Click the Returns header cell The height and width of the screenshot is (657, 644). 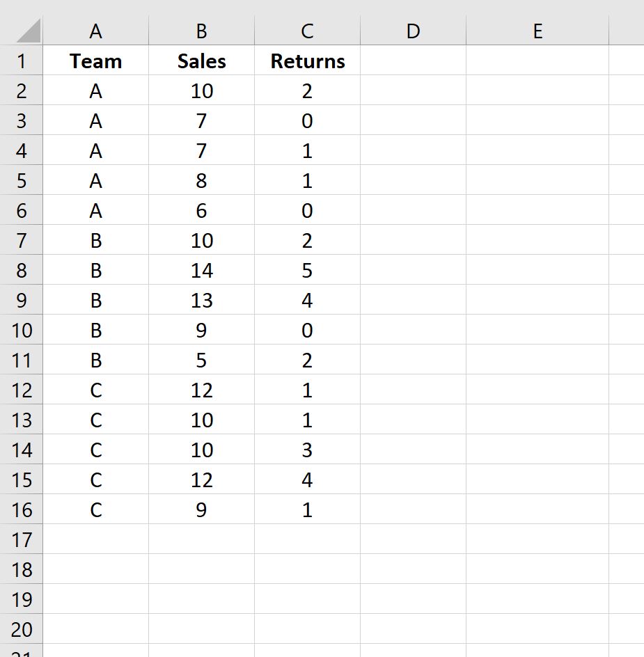(307, 61)
